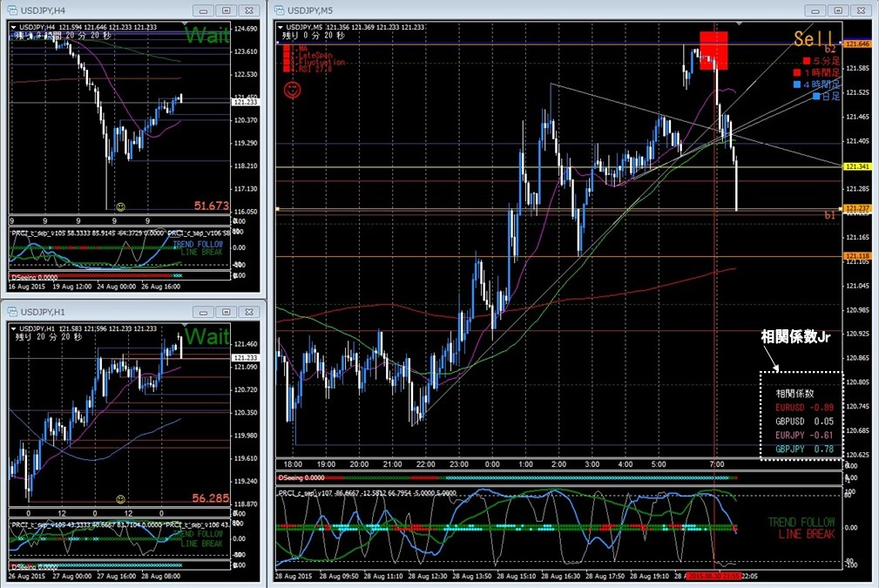Click the TREND FOLLOW label in M5 indicator pane
The image size is (879, 588).
coord(801,522)
